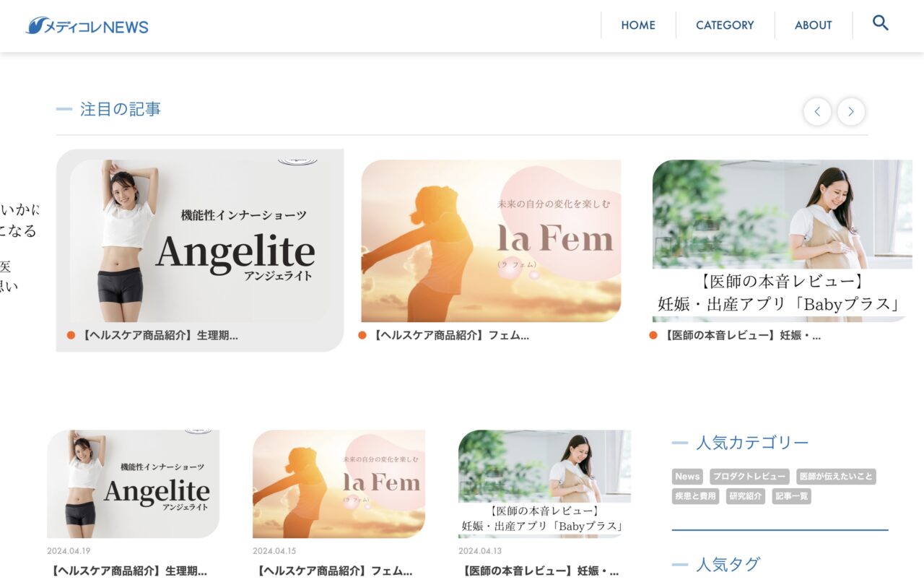The image size is (924, 585).
Task: Open featured caption 【医師の本音レビュー】妊娠・...
Action: 741,335
